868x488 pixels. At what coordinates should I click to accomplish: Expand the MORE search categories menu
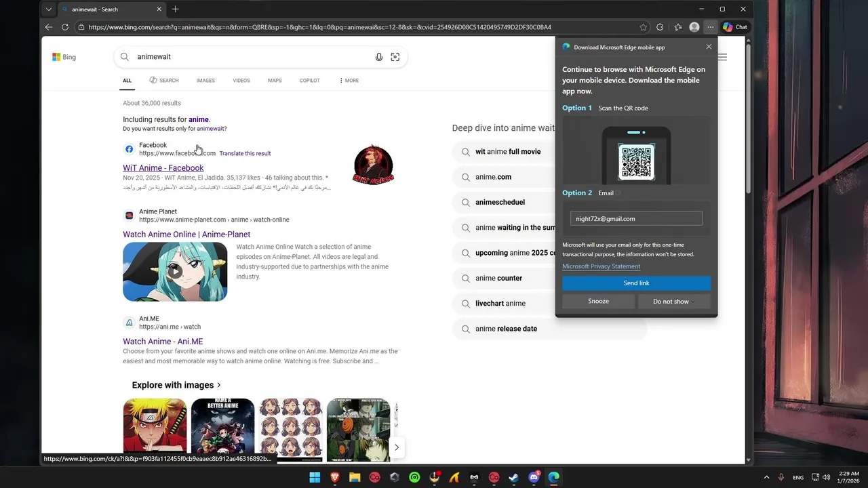(349, 81)
